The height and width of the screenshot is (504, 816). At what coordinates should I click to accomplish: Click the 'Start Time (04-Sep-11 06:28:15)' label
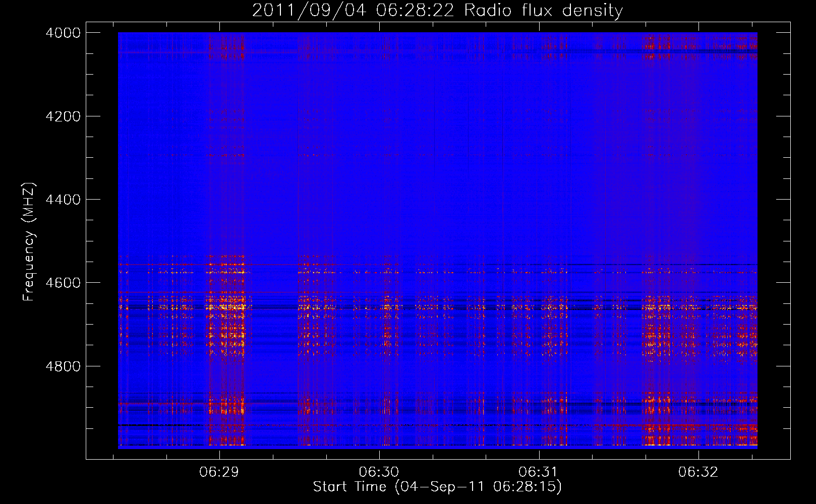[437, 487]
